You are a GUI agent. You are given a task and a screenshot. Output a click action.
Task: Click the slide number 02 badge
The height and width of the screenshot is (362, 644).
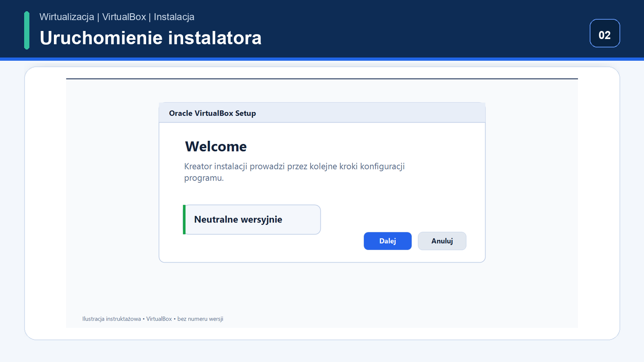click(605, 33)
